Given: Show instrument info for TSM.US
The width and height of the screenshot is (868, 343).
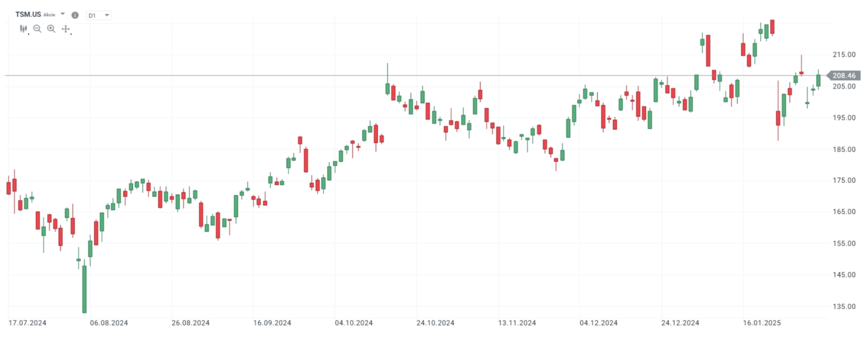Looking at the screenshot, I should pyautogui.click(x=75, y=15).
